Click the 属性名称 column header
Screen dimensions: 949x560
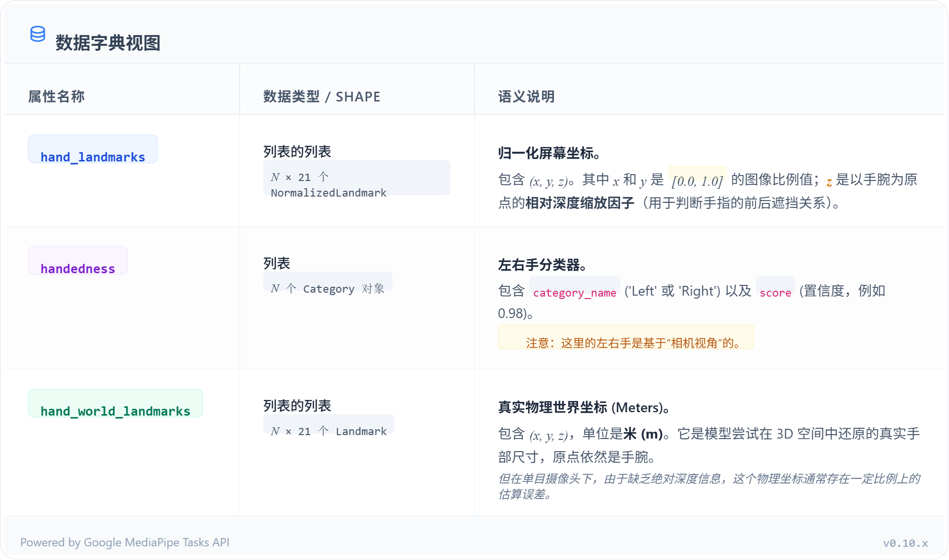click(56, 97)
